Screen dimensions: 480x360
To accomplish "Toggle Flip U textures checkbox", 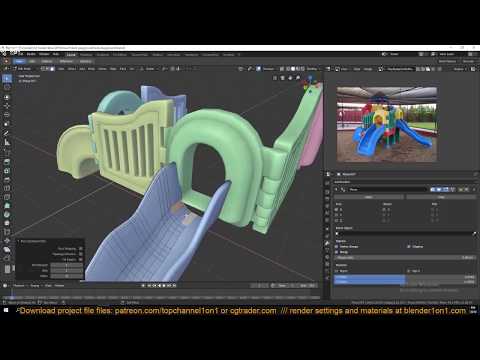I will tap(336, 271).
